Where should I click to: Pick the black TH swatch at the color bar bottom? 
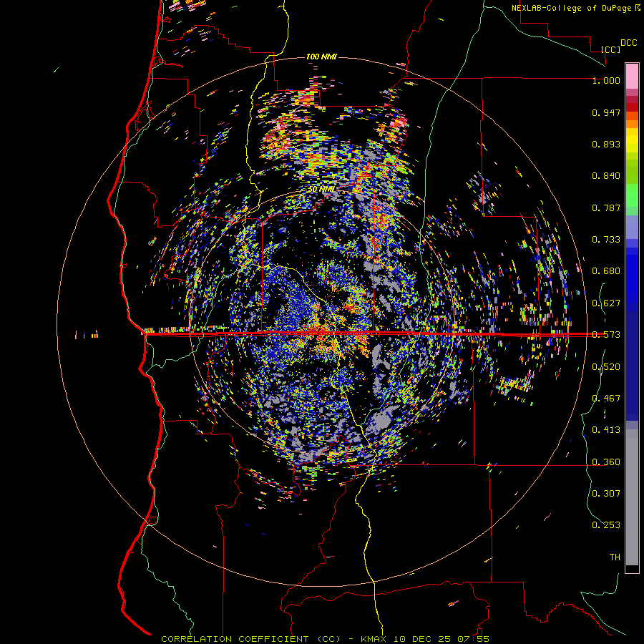pyautogui.click(x=632, y=569)
